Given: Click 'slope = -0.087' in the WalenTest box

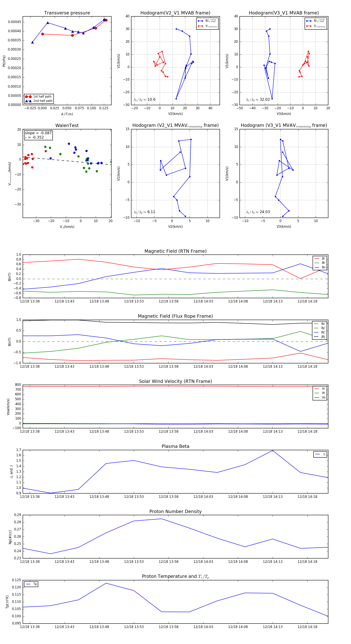Looking at the screenshot, I should pyautogui.click(x=38, y=133).
